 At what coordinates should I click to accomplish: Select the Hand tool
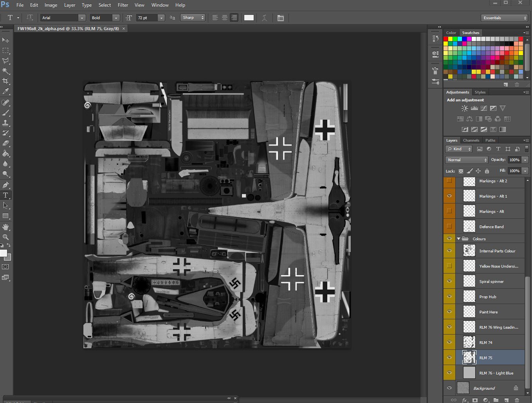(x=5, y=227)
